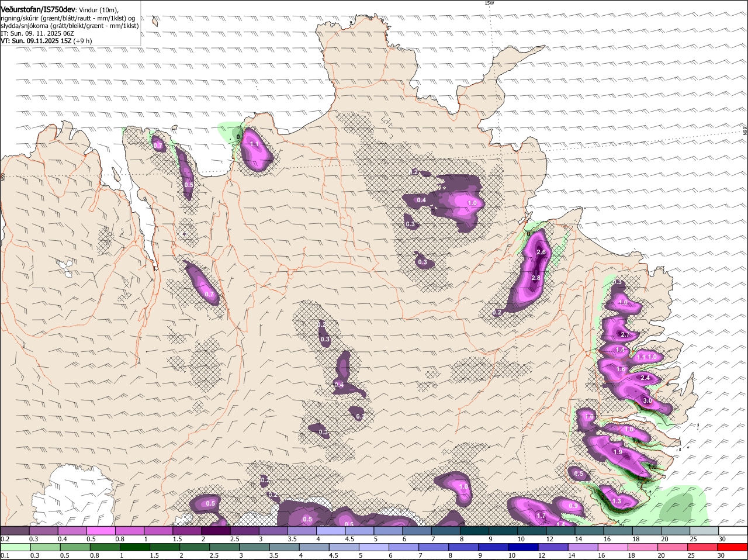
Task: Click the 2.4 precipitation value on the map
Action: click(645, 378)
